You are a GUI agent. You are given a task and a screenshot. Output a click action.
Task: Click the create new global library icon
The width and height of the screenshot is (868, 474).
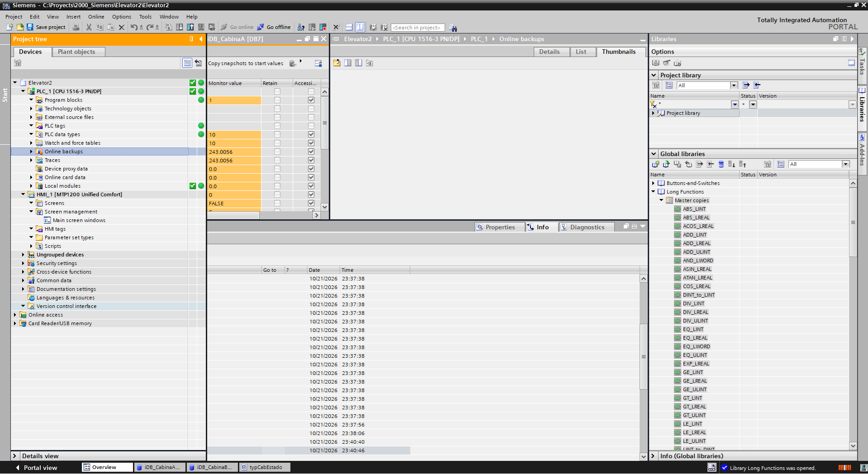coord(656,164)
